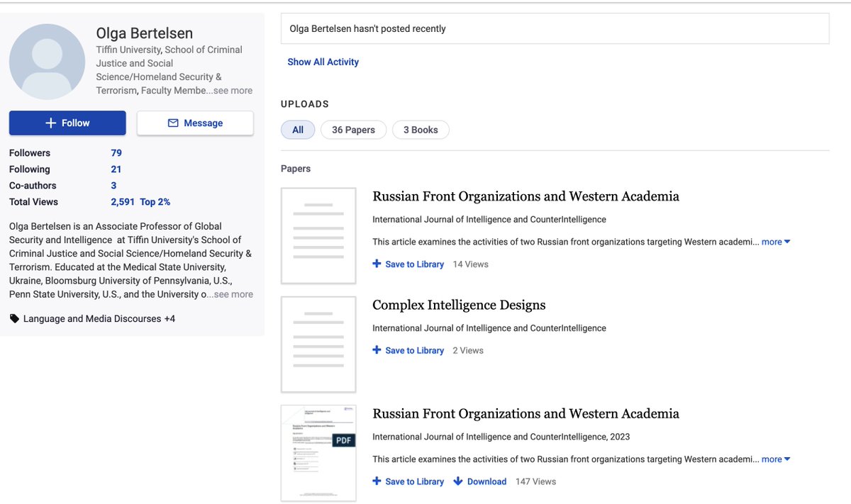Send a message with the Message button
The height and width of the screenshot is (504, 851).
pos(195,123)
